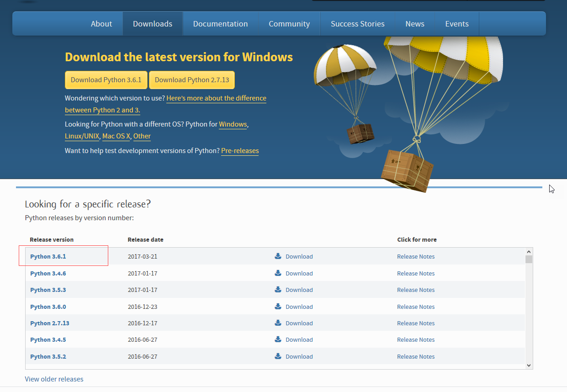Select release date 2017-03-21
567x392 pixels.
coord(143,256)
